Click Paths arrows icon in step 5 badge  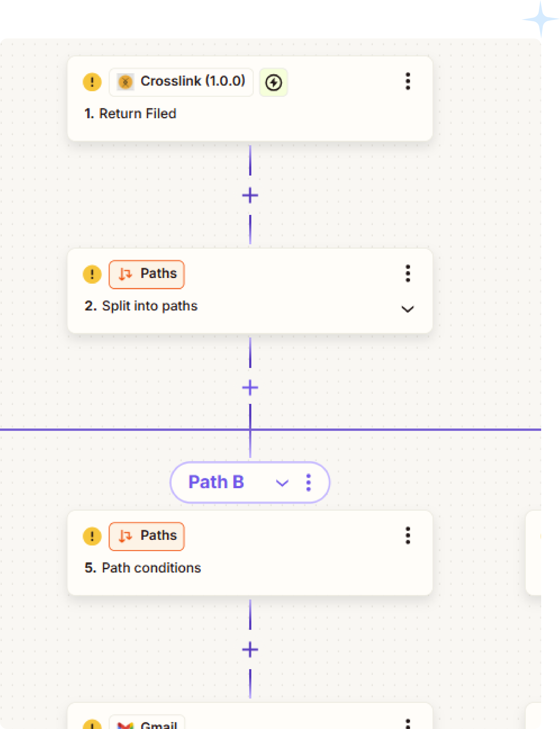[125, 536]
